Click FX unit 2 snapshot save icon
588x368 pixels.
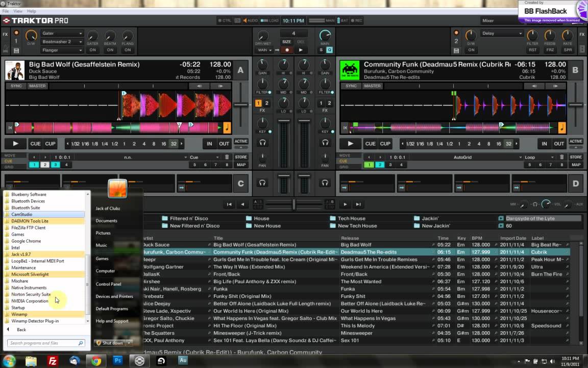pyautogui.click(x=456, y=50)
